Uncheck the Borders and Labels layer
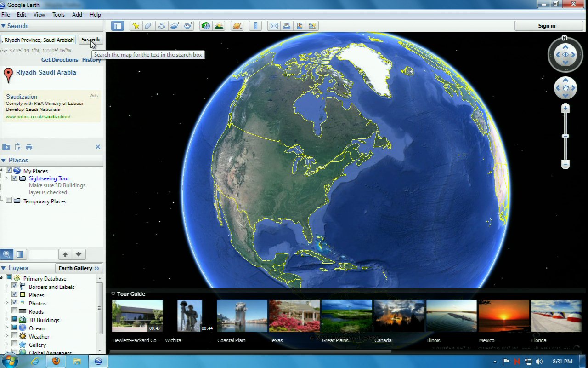This screenshot has height=368, width=588. point(15,287)
